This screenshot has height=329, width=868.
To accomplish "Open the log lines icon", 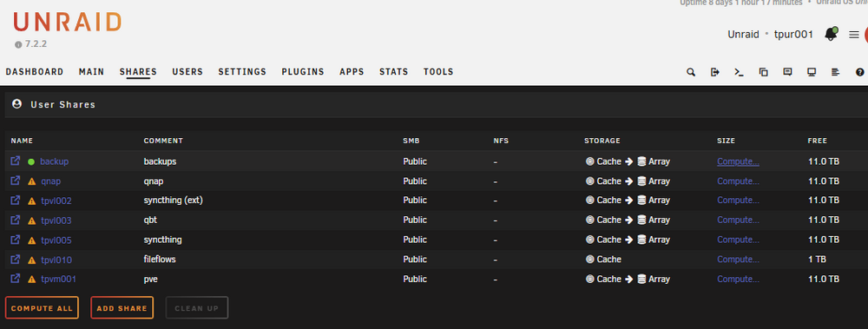I will point(836,72).
